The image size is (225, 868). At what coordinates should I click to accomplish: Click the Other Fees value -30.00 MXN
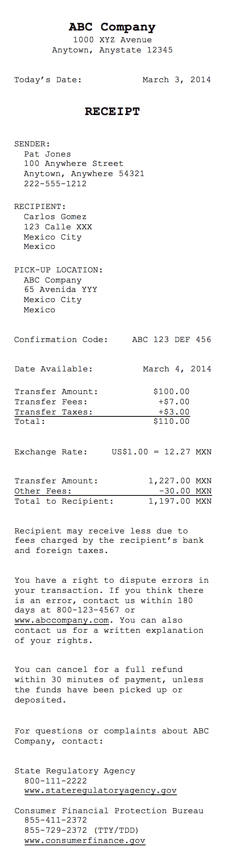tap(185, 491)
